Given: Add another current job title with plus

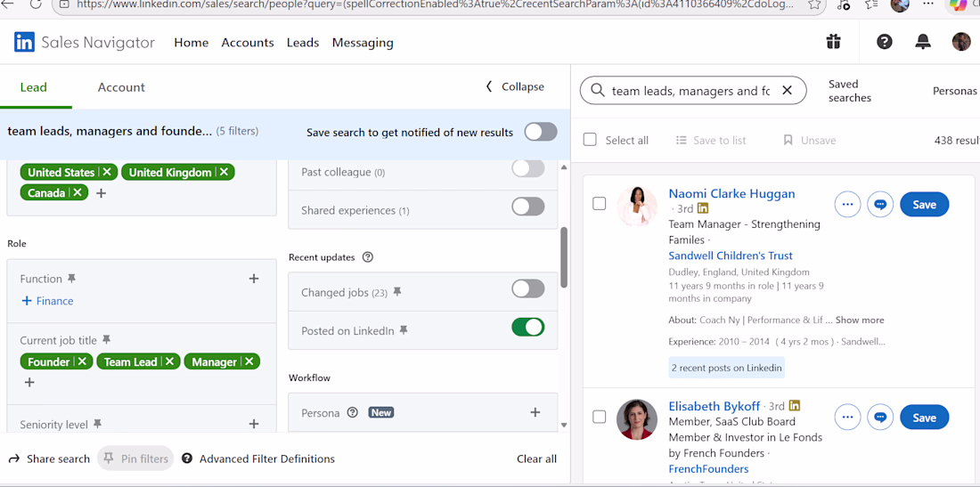Looking at the screenshot, I should [x=29, y=382].
